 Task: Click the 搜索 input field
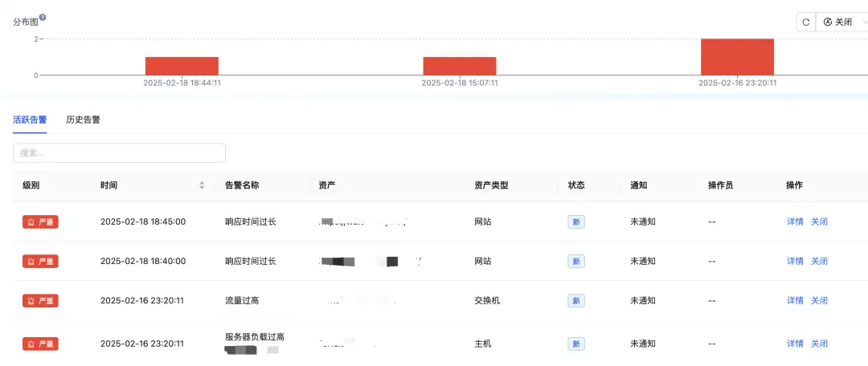[x=119, y=153]
